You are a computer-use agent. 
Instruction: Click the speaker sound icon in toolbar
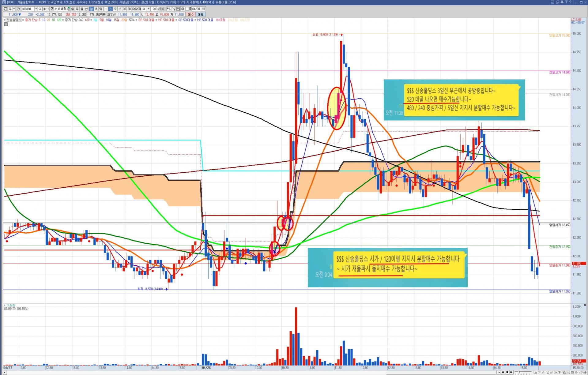click(x=45, y=9)
